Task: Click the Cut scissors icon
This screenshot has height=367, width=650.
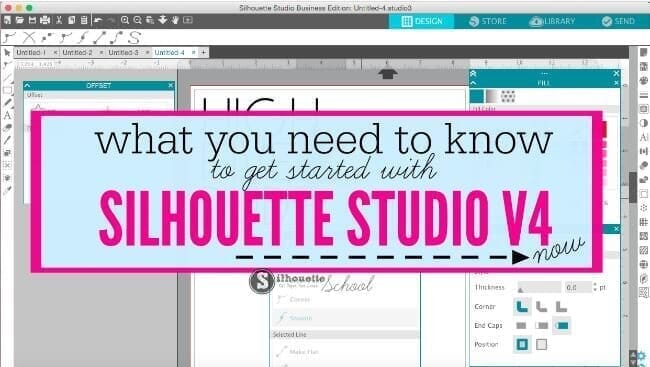Action: pyautogui.click(x=59, y=20)
